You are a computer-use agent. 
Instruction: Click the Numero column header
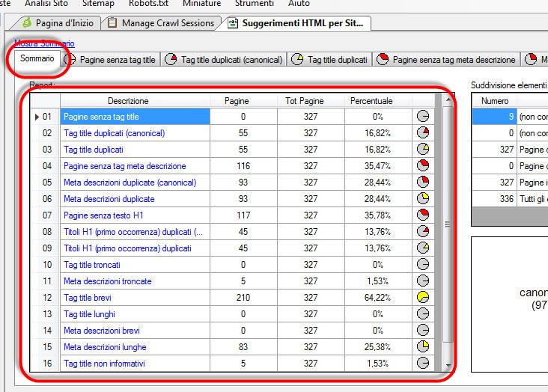tap(494, 101)
